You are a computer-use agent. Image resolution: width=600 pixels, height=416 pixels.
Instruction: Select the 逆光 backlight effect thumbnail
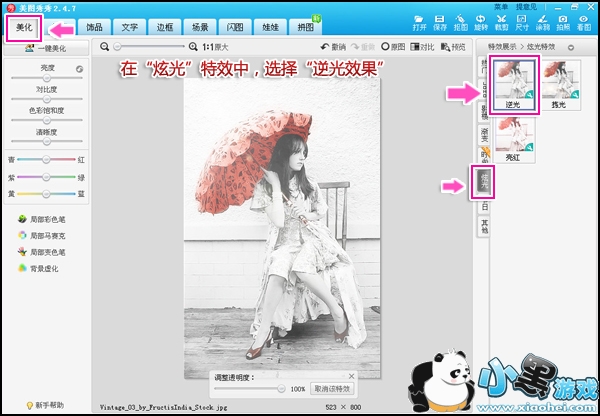[513, 82]
